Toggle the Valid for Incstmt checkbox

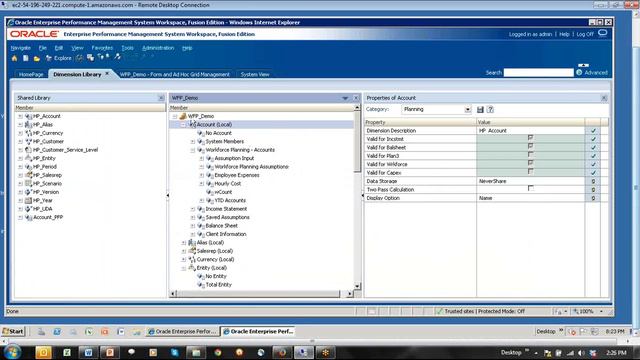(x=530, y=138)
